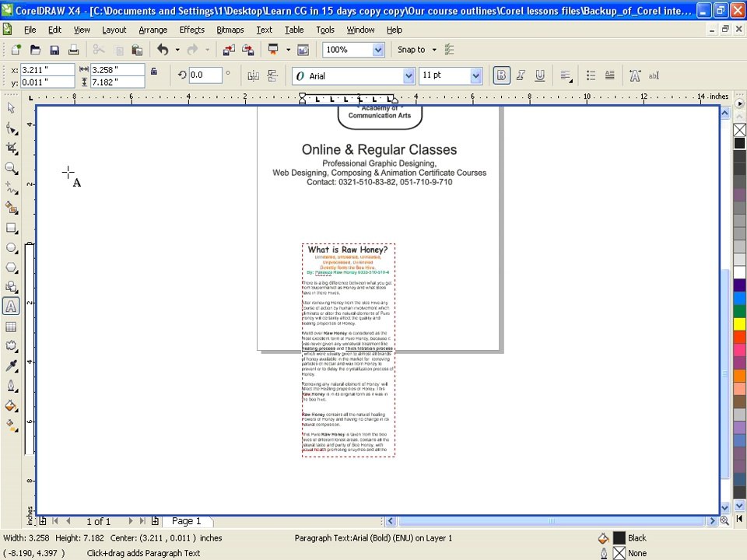Mirror text horizontally
Screen dimensions: 747x560
coord(253,75)
